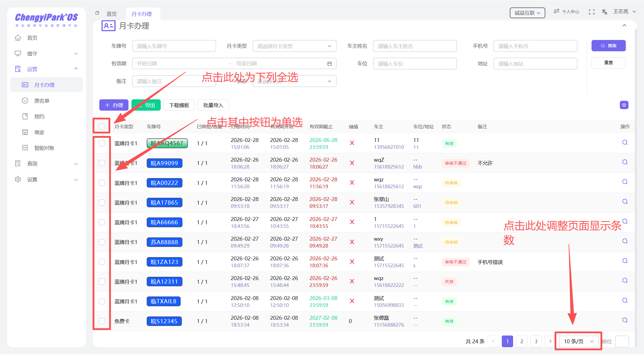Switch to the 首页 tab
Screen dimensions: 644x354
112,13
